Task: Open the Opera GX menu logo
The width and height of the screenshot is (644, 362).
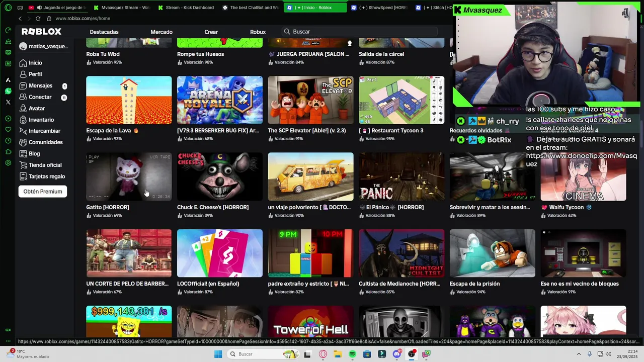Action: click(8, 8)
